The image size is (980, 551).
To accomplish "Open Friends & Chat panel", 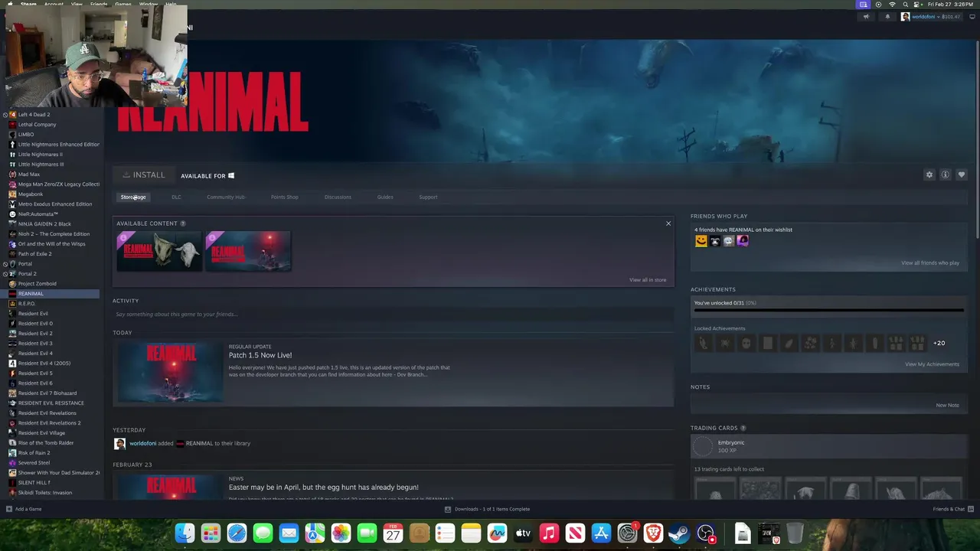I will (x=953, y=509).
